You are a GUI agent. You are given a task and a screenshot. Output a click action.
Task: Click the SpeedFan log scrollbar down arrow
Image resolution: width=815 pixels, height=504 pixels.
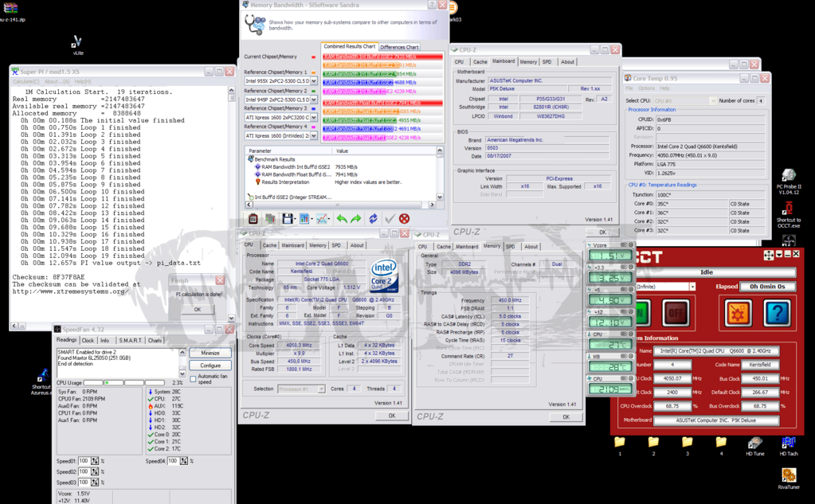tap(182, 373)
